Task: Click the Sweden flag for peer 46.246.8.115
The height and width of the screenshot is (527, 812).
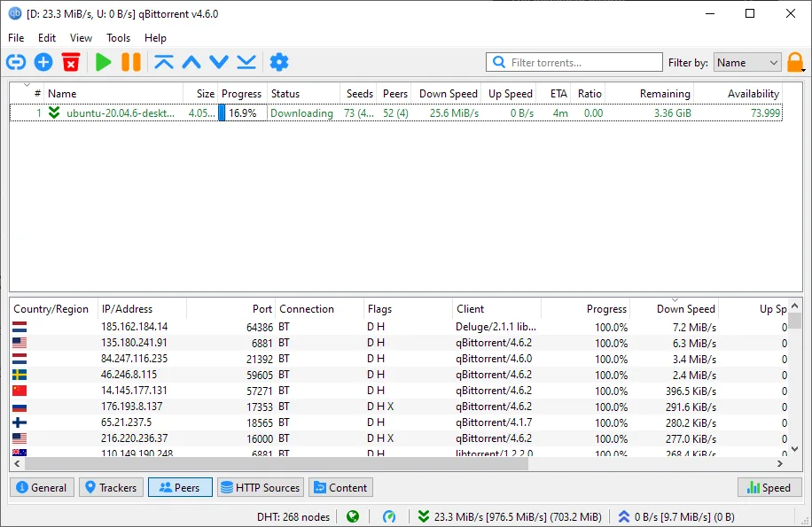Action: (x=20, y=375)
